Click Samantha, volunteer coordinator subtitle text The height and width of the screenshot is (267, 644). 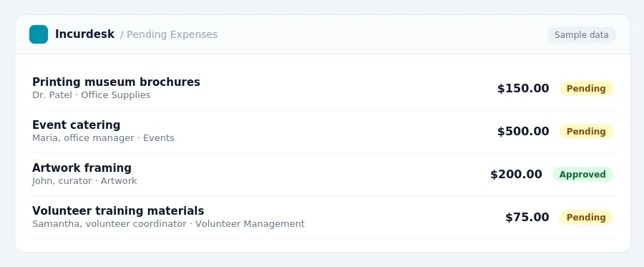coord(109,224)
